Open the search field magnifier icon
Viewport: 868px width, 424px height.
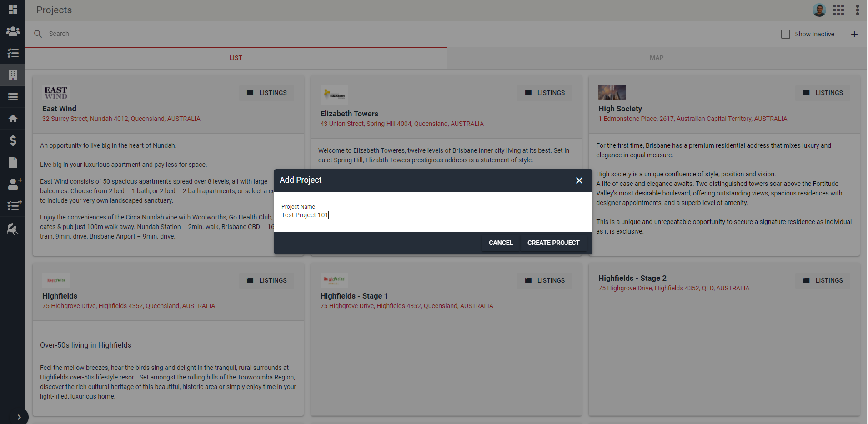(37, 33)
